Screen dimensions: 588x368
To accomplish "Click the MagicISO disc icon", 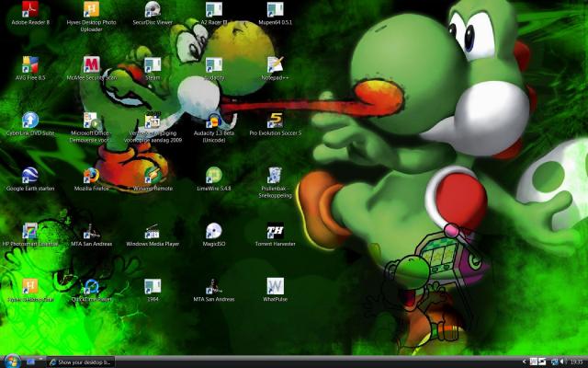I will [x=214, y=231].
